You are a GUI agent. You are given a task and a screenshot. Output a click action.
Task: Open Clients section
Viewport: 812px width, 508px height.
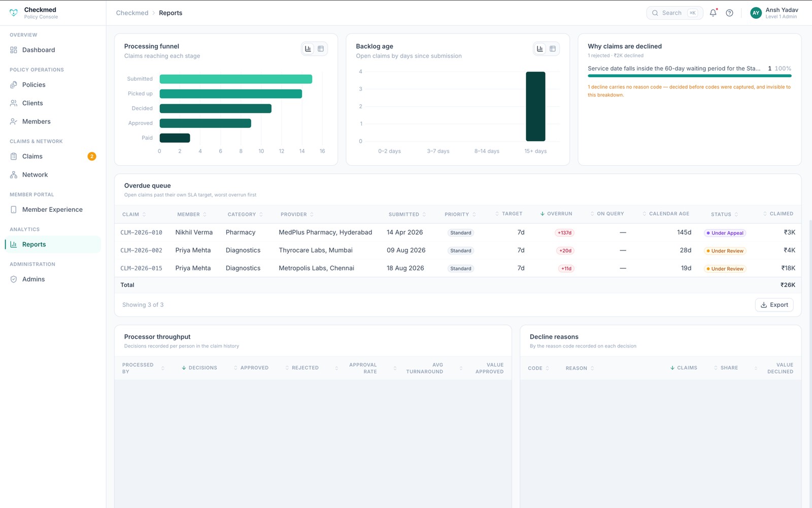pyautogui.click(x=53, y=103)
